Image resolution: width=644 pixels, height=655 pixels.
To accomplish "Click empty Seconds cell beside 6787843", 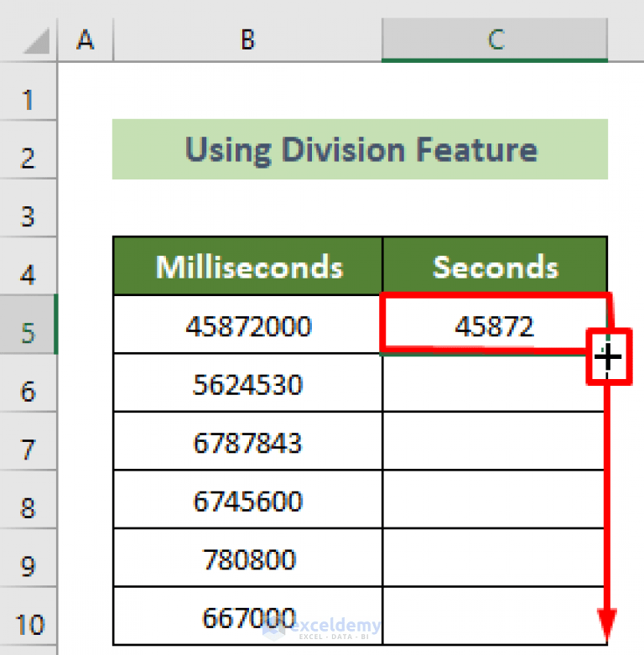I will pos(495,441).
